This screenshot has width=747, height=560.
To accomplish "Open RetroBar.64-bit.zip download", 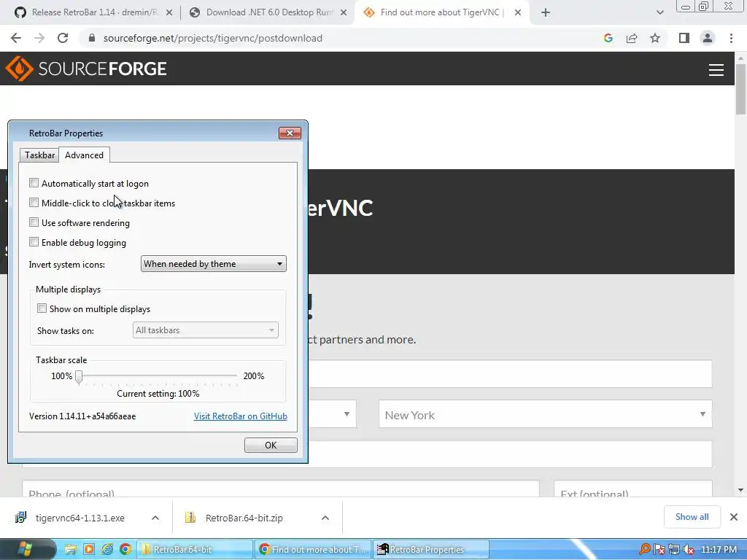I will point(236,518).
